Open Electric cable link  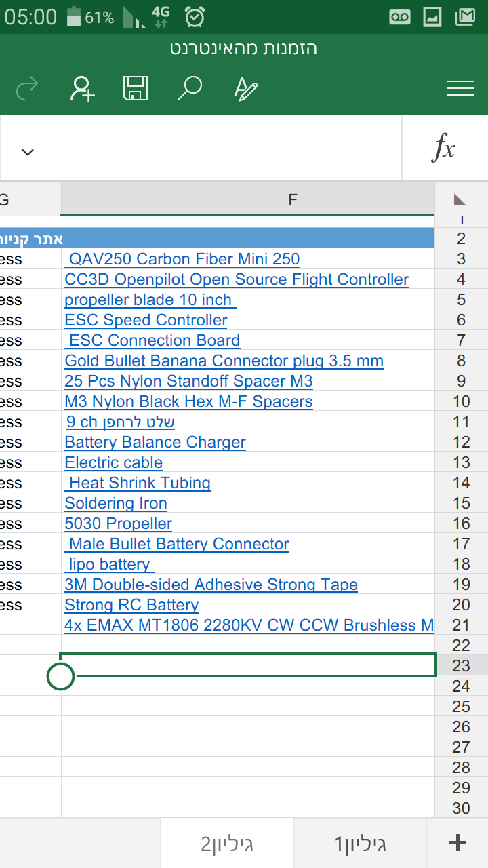coord(113,462)
